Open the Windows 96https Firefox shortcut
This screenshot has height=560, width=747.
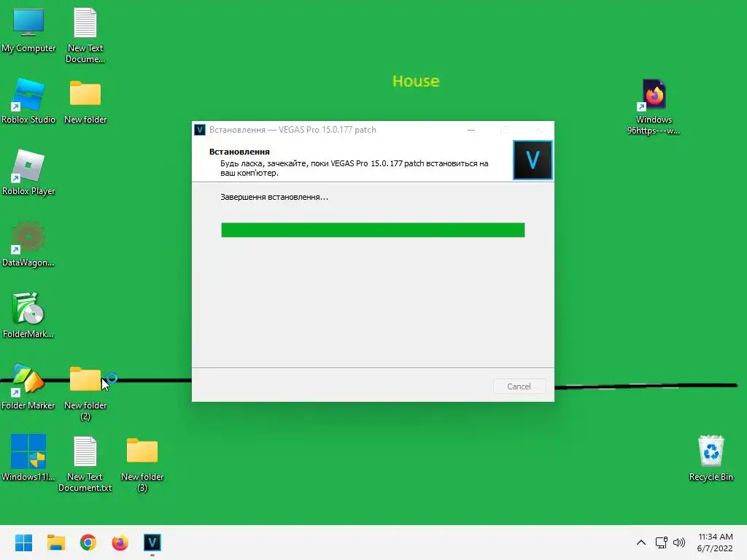coord(654,107)
